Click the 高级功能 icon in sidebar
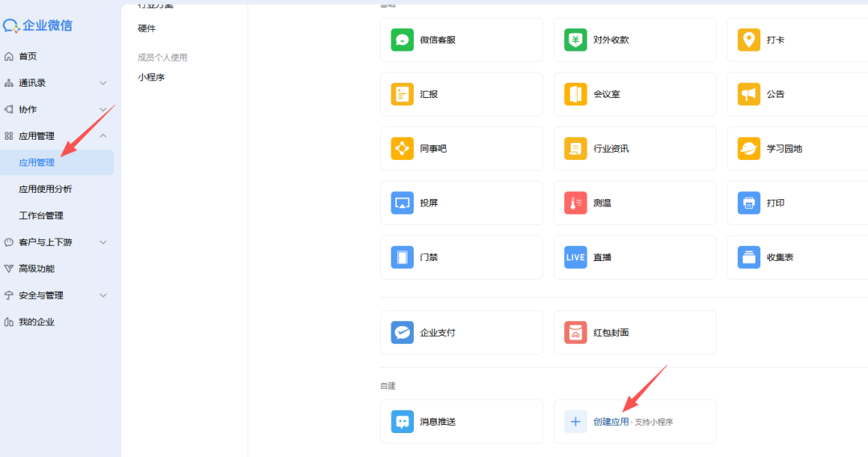The image size is (868, 457). 9,269
